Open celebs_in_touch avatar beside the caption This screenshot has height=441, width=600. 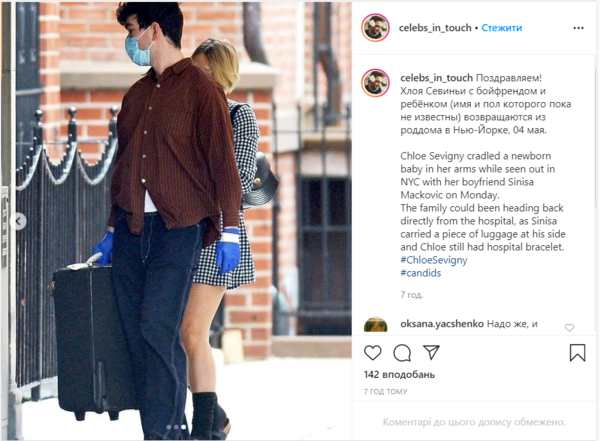pos(375,83)
